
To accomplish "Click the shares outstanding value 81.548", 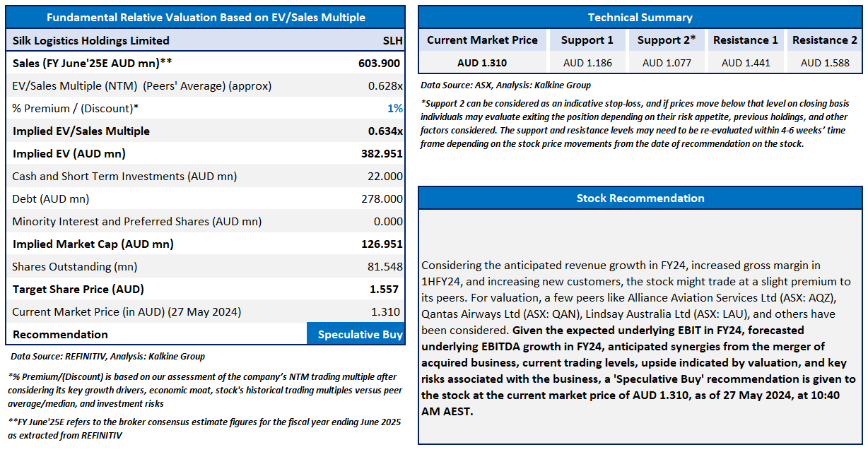I will point(385,266).
